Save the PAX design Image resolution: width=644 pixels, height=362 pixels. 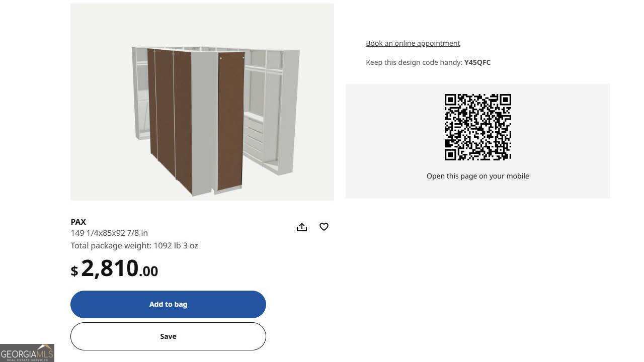168,336
